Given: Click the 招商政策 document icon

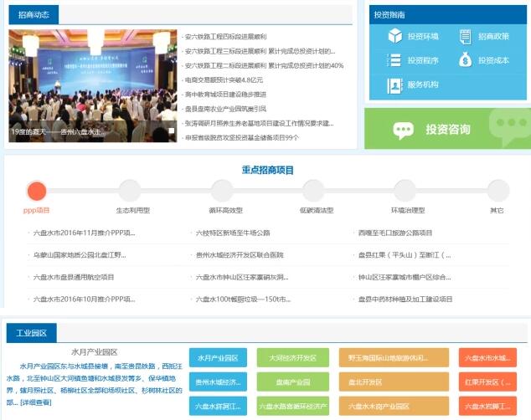Looking at the screenshot, I should tap(465, 37).
